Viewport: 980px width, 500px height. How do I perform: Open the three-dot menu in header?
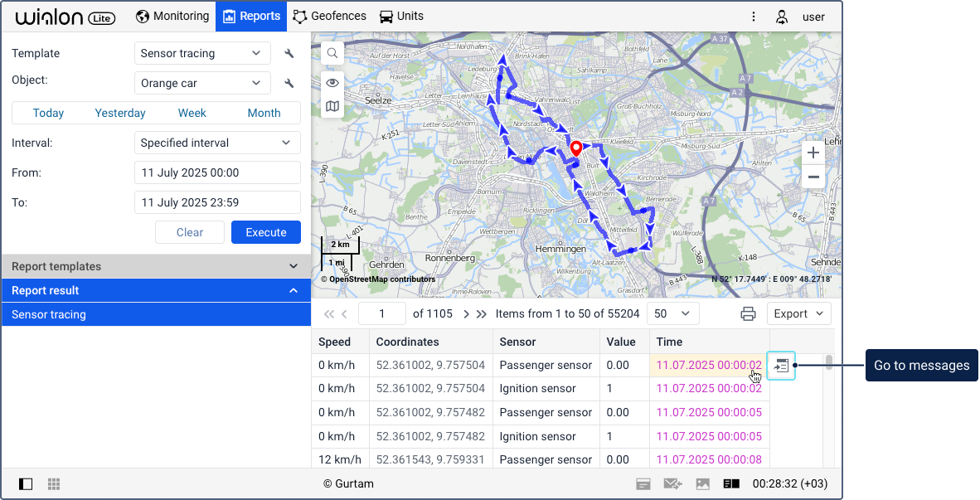click(754, 17)
